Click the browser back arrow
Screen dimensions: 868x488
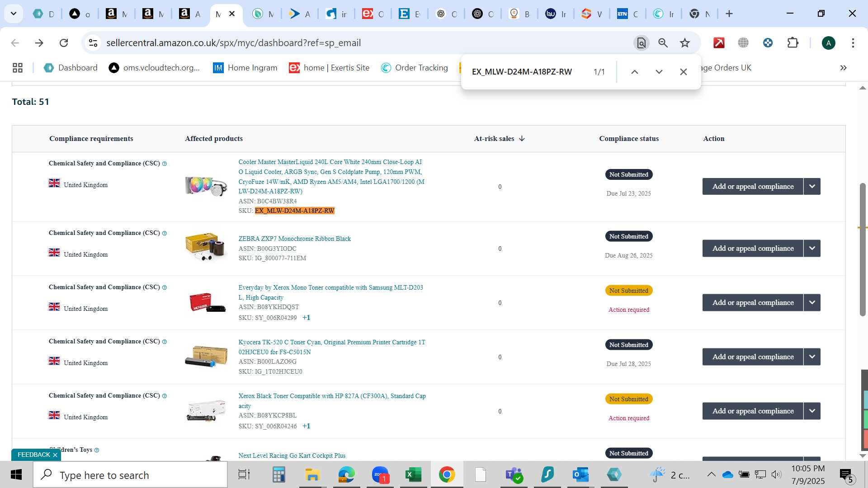pyautogui.click(x=15, y=43)
